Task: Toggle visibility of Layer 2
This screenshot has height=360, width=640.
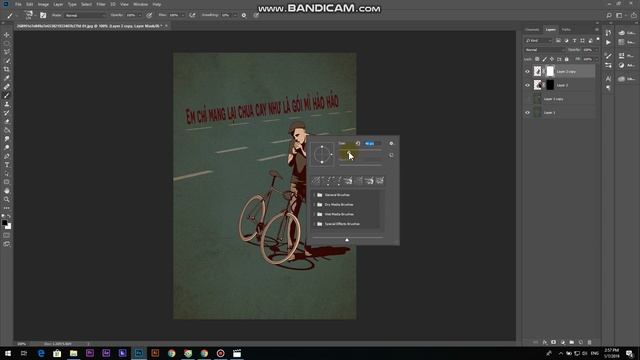Action: point(527,85)
